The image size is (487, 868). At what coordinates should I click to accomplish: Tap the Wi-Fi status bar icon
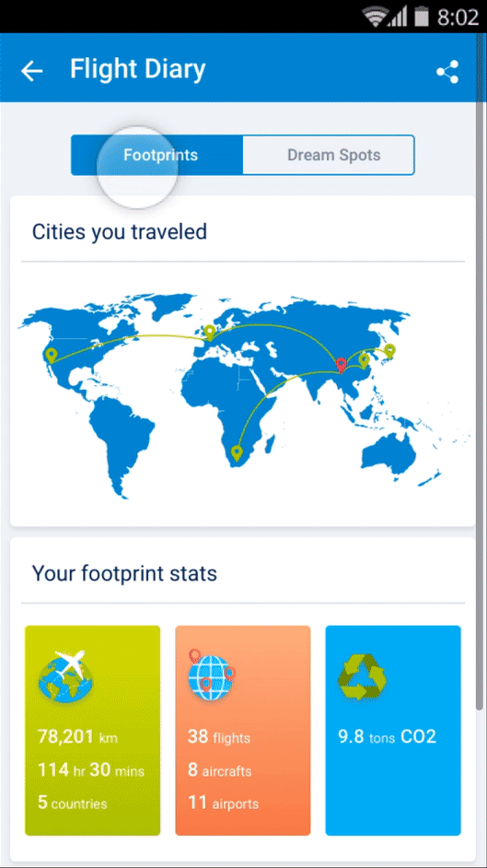(x=375, y=17)
